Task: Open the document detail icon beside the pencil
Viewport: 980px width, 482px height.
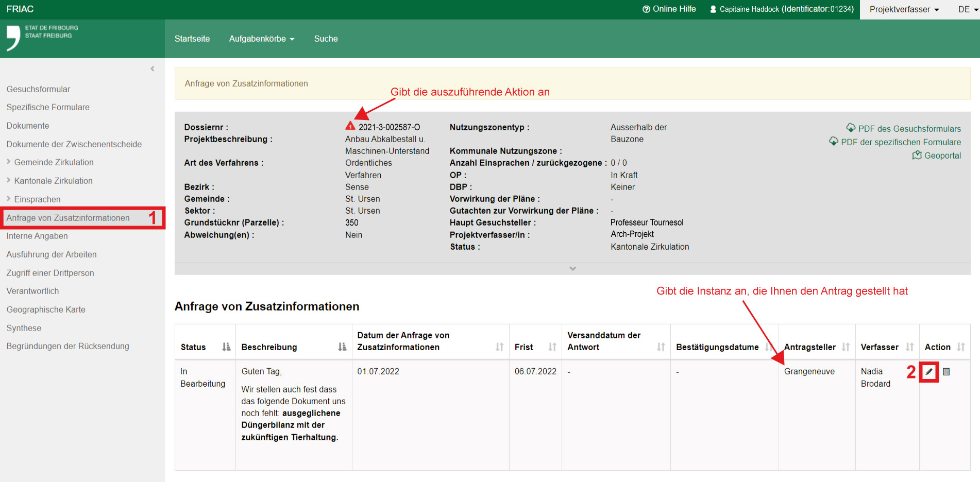Action: tap(947, 372)
